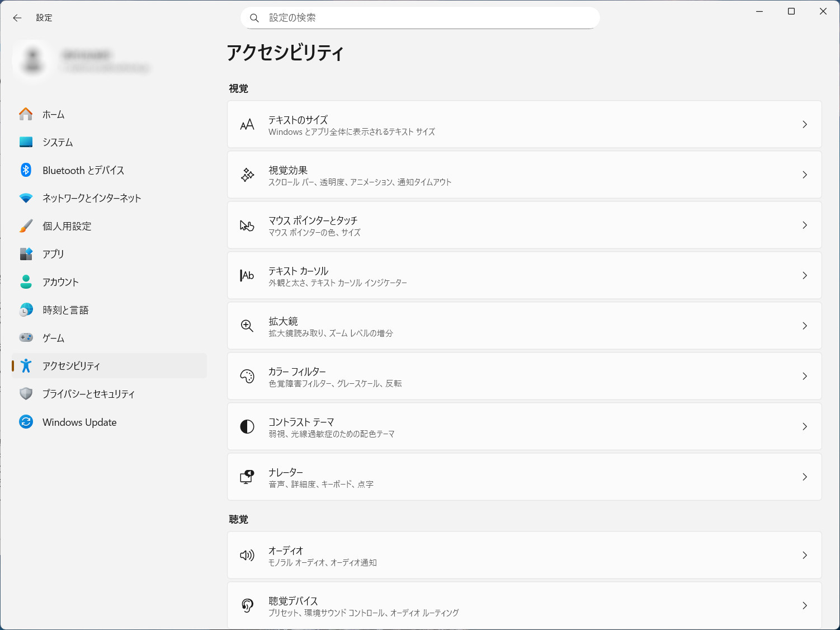Click the 時刻と言語 globe clock icon
840x630 pixels.
tap(26, 310)
